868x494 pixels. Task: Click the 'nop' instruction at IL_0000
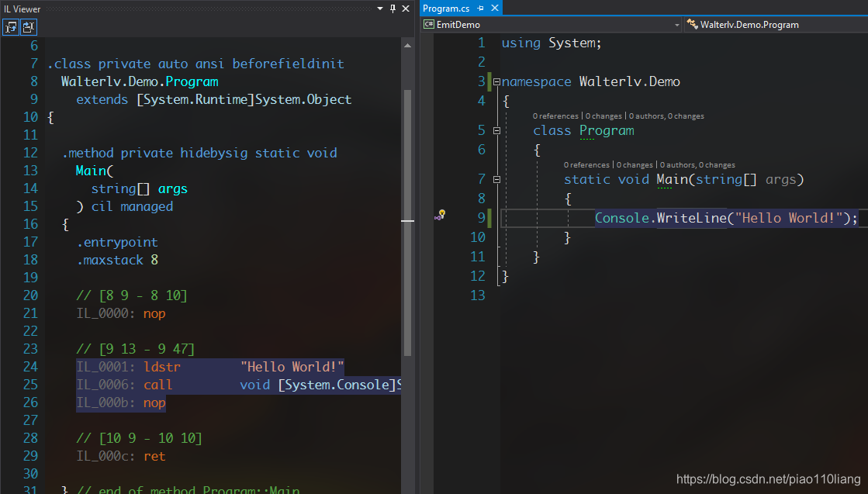[x=154, y=313]
